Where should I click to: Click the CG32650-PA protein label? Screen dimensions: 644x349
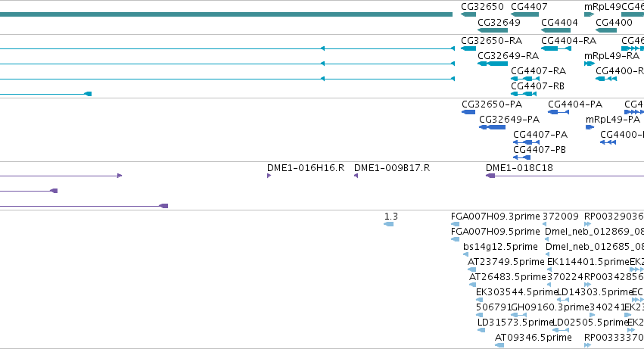point(492,104)
